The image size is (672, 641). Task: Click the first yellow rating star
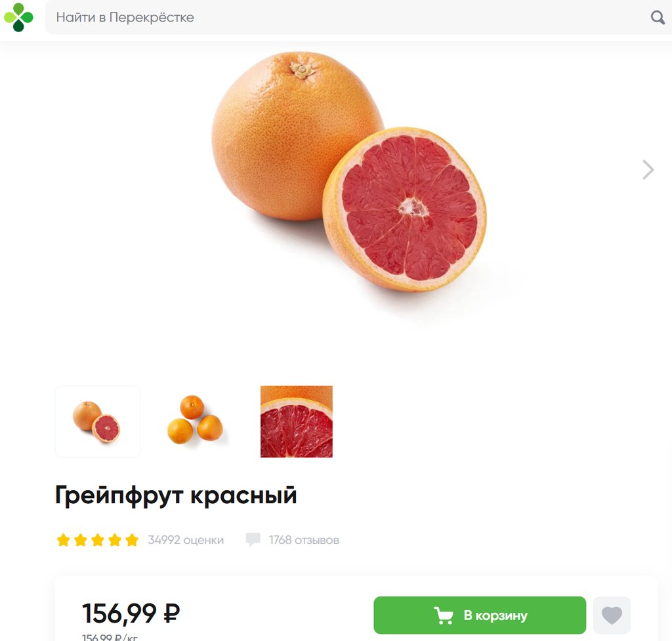(64, 540)
